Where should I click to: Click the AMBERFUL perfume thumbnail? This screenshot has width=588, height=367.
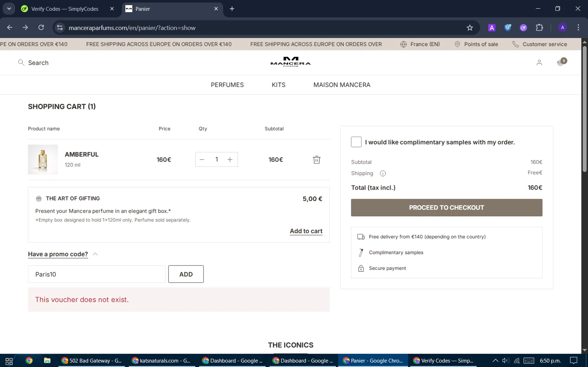(43, 159)
